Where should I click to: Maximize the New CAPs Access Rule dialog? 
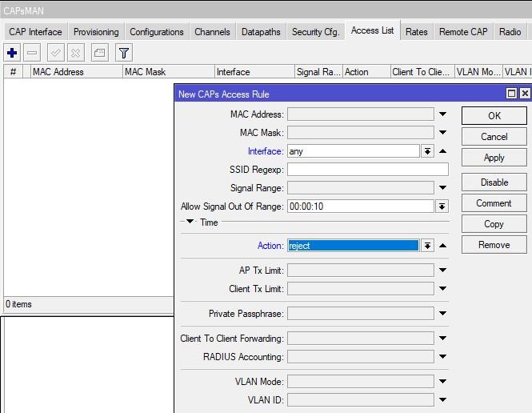tap(512, 94)
